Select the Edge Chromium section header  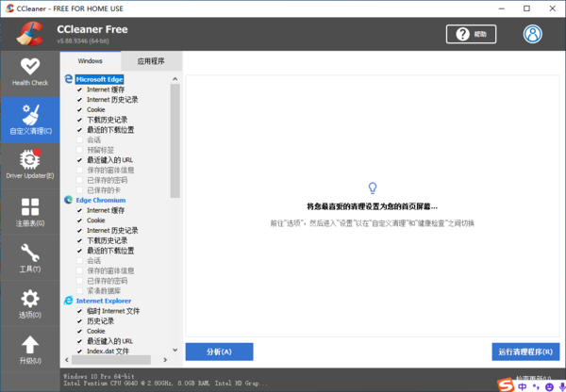[x=101, y=200]
